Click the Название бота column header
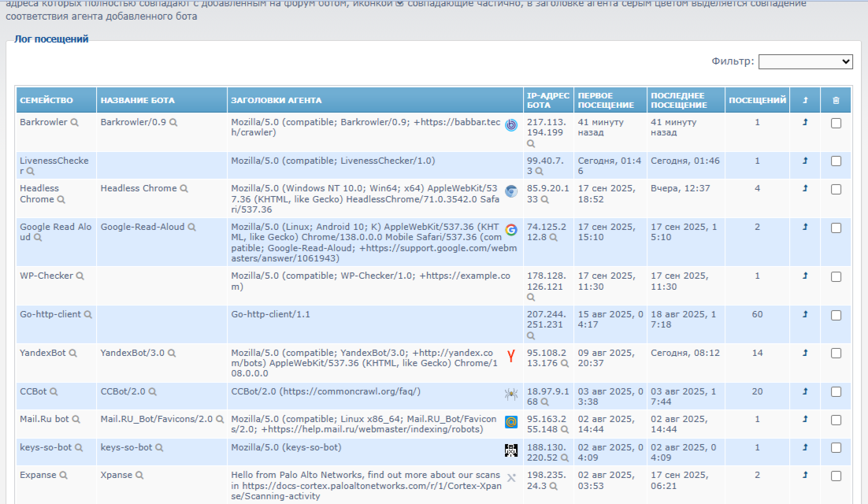 [x=138, y=101]
